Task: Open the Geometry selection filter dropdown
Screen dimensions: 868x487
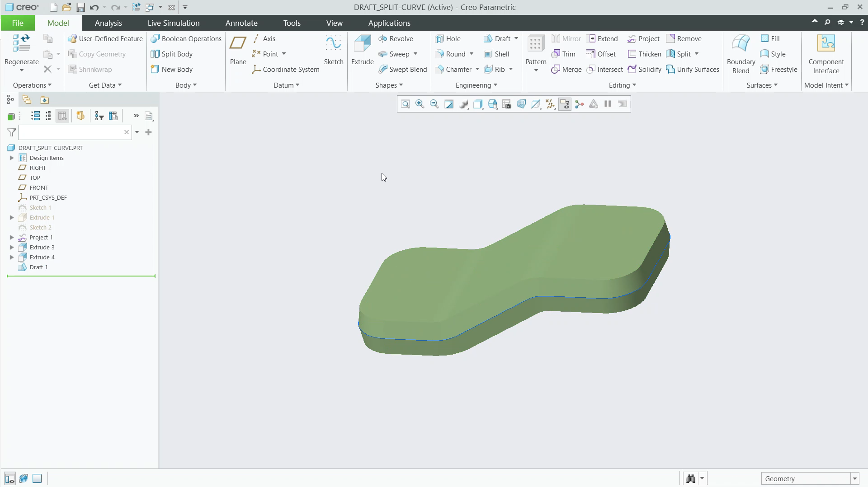Action: [855, 479]
